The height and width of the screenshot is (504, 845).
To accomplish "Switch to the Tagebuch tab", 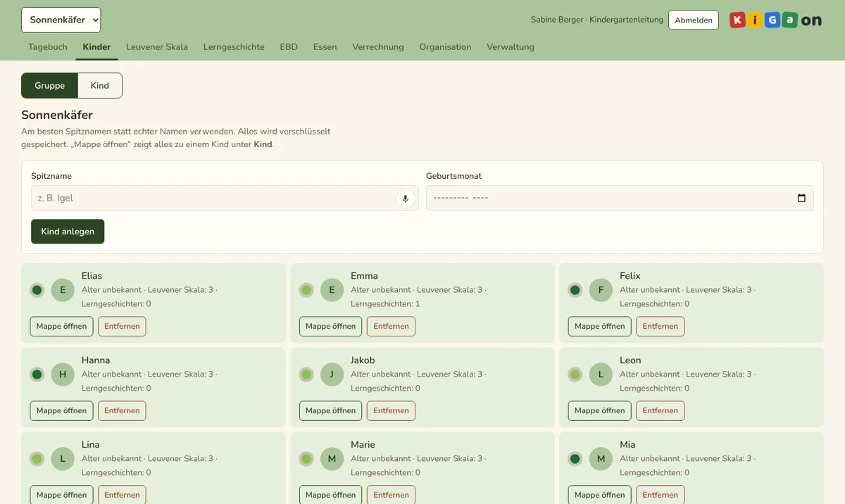I will [x=48, y=47].
